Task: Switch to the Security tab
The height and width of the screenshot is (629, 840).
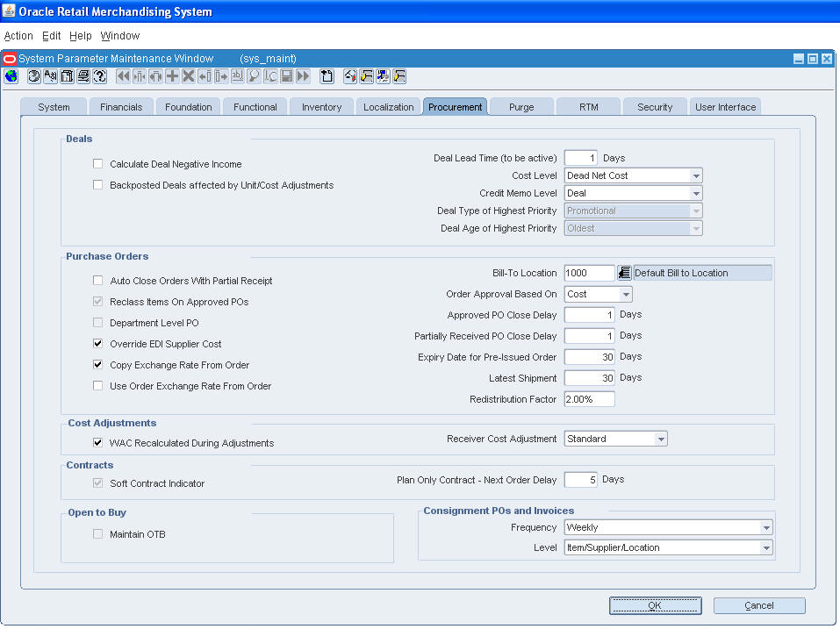Action: tap(655, 107)
